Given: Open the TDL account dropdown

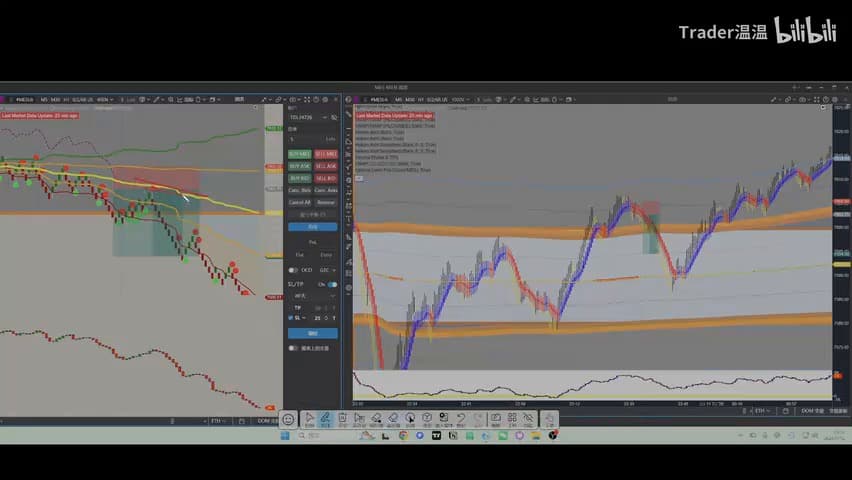Looking at the screenshot, I should 308,117.
